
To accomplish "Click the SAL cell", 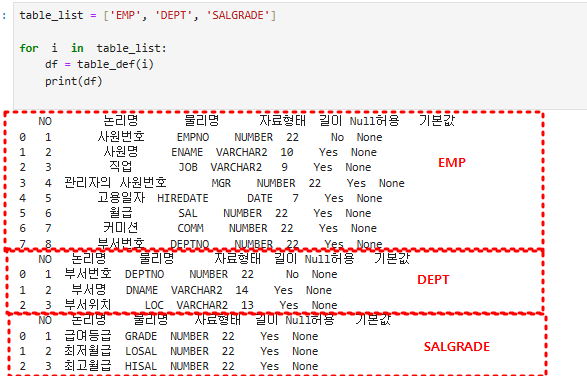I will [188, 213].
